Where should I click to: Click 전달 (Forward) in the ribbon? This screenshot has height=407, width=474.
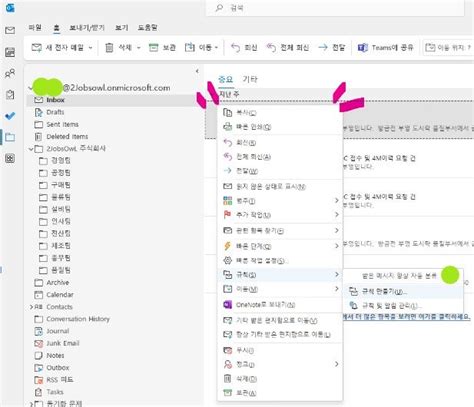pyautogui.click(x=332, y=48)
